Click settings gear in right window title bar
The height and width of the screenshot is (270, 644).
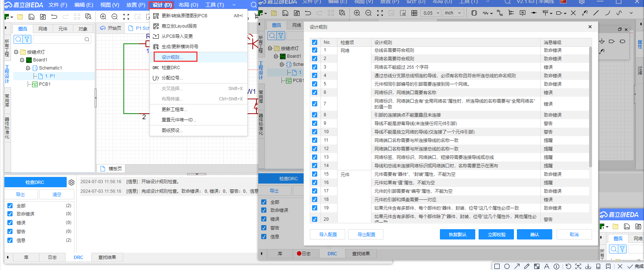[x=582, y=2]
